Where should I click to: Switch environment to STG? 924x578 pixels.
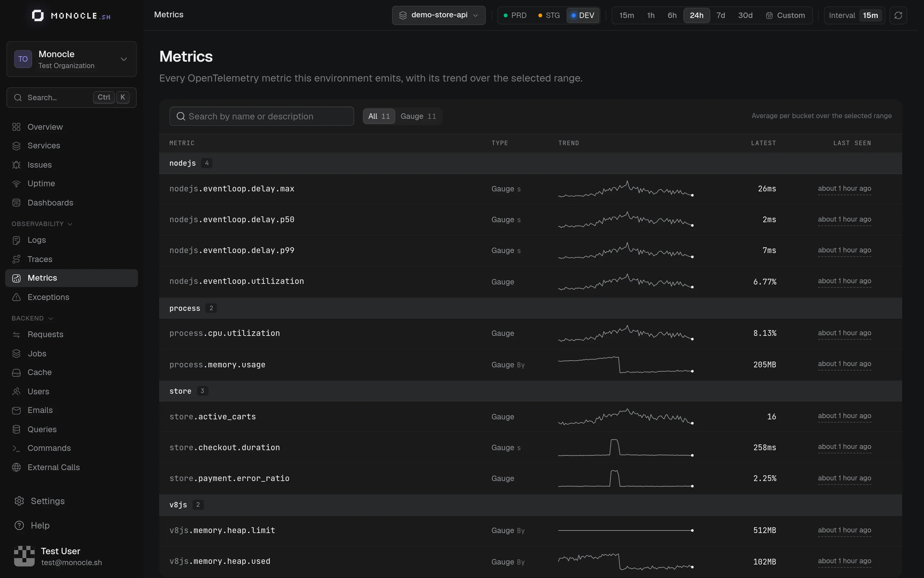[549, 15]
